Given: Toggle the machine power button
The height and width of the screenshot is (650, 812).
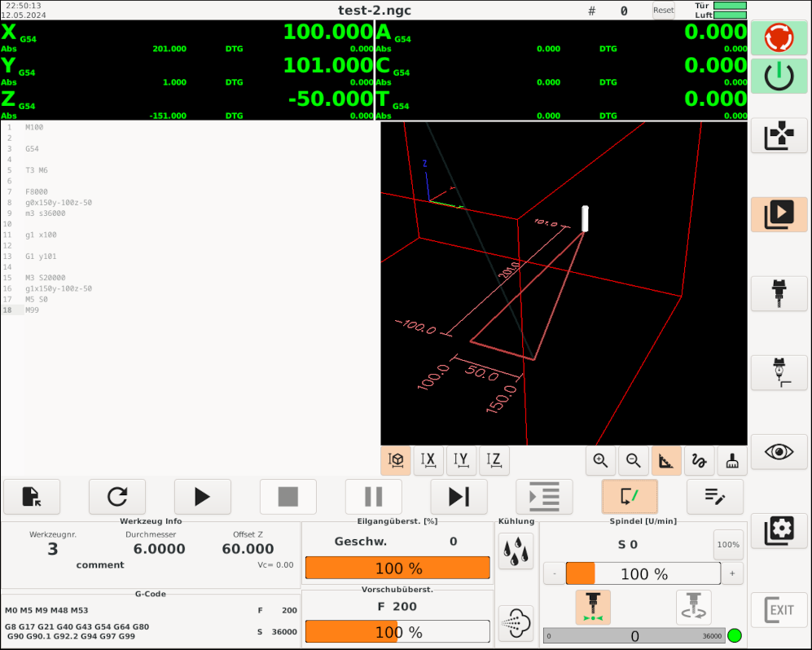Looking at the screenshot, I should pyautogui.click(x=779, y=77).
